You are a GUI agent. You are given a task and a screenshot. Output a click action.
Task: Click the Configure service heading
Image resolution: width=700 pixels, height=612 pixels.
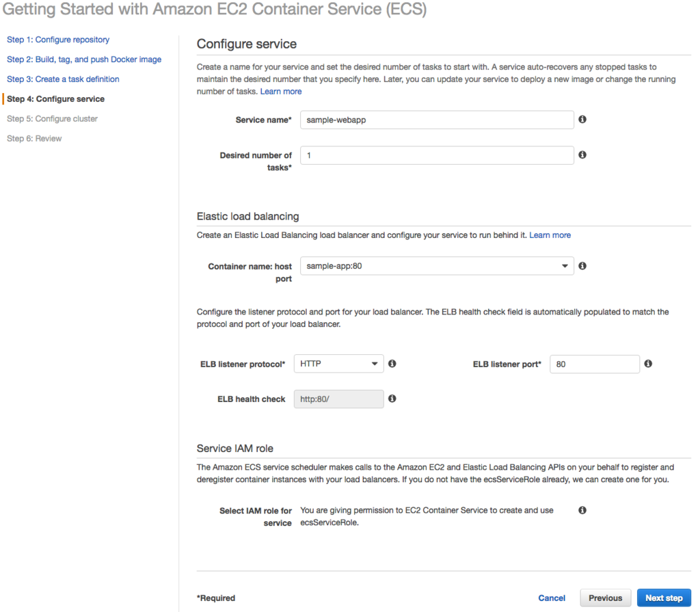pos(247,44)
